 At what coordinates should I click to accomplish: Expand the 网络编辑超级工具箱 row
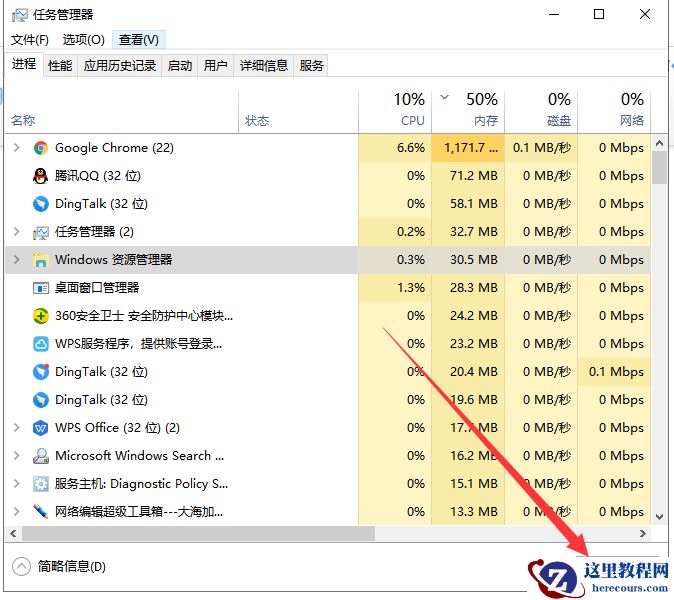click(16, 512)
